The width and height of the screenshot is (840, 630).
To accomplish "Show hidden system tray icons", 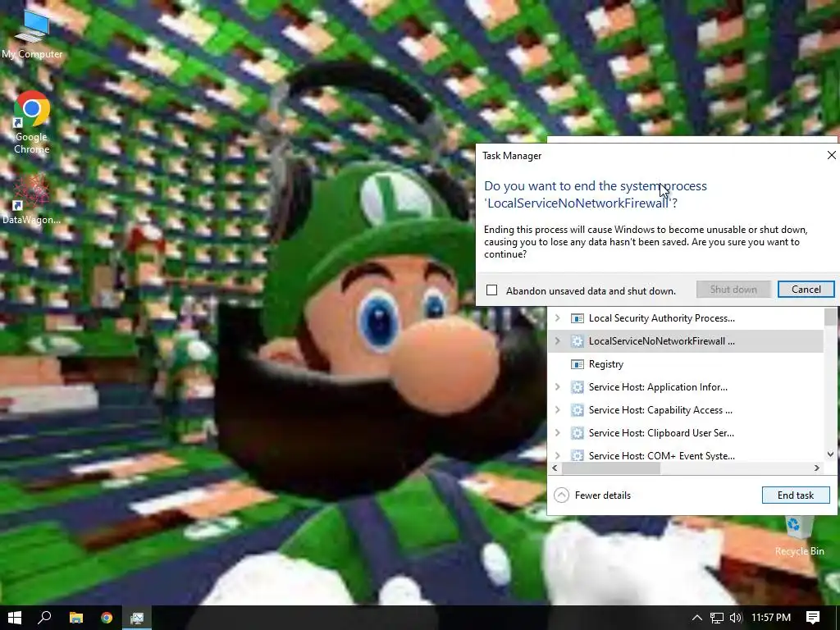I will coord(696,618).
